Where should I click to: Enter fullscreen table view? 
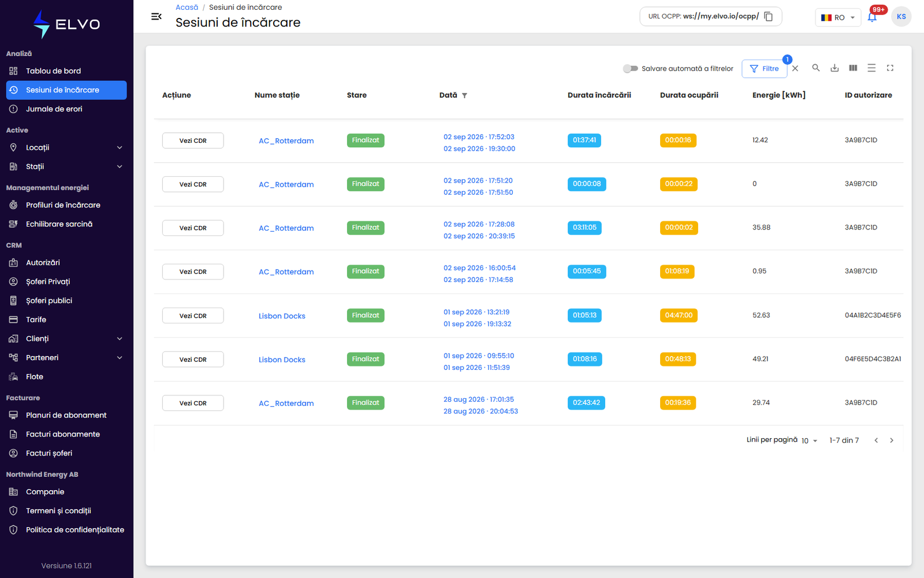[890, 68]
